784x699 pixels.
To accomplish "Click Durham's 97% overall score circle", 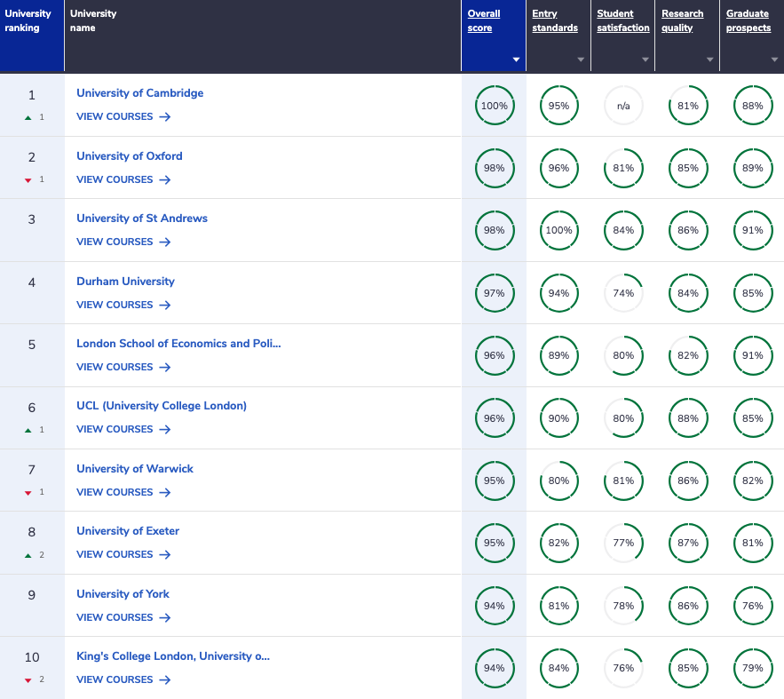I will pyautogui.click(x=495, y=293).
